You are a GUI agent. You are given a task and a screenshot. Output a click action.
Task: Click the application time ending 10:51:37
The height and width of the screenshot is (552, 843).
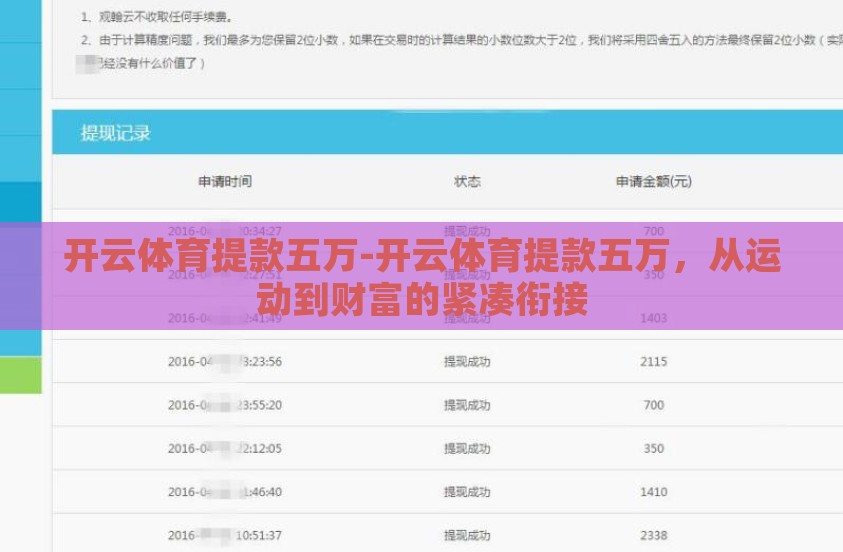coord(225,536)
